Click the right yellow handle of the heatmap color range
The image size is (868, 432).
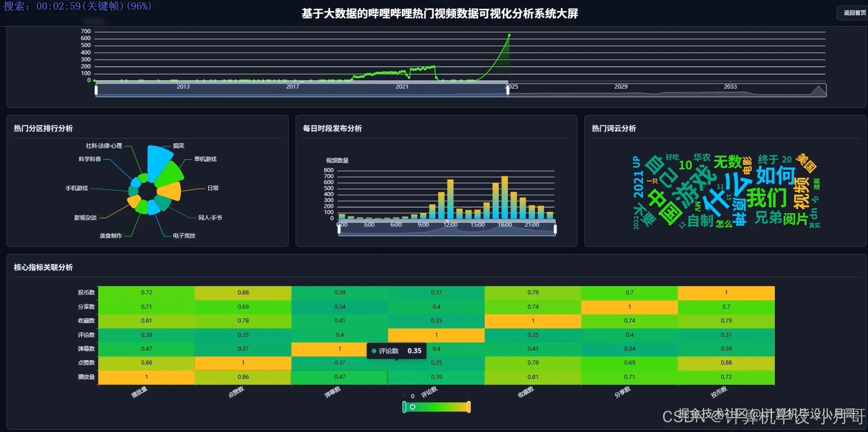click(469, 407)
